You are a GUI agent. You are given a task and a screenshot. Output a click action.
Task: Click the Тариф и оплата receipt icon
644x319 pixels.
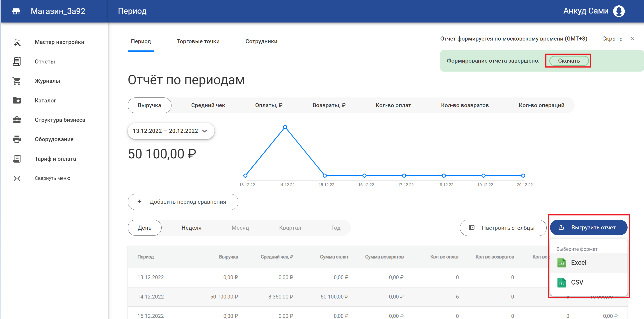pyautogui.click(x=17, y=159)
